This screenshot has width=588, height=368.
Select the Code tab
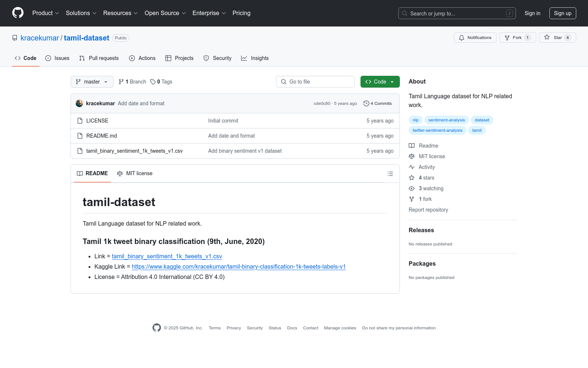point(25,58)
